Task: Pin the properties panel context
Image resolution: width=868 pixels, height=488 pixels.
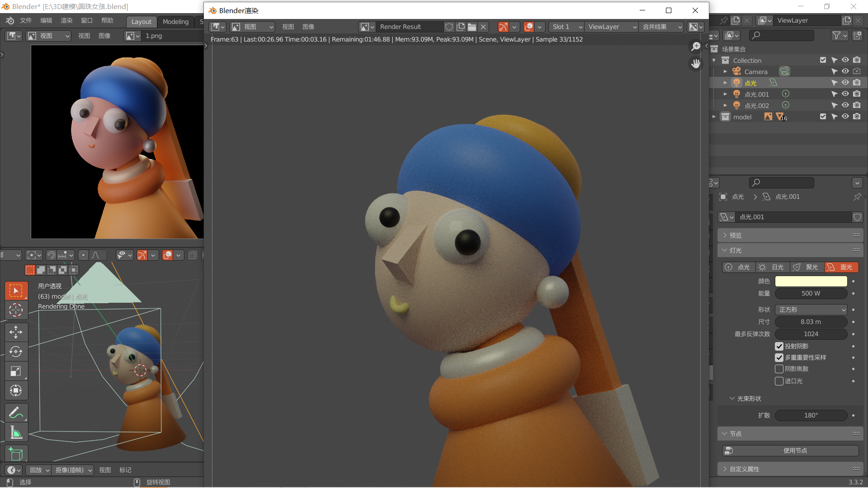Action: 857,197
